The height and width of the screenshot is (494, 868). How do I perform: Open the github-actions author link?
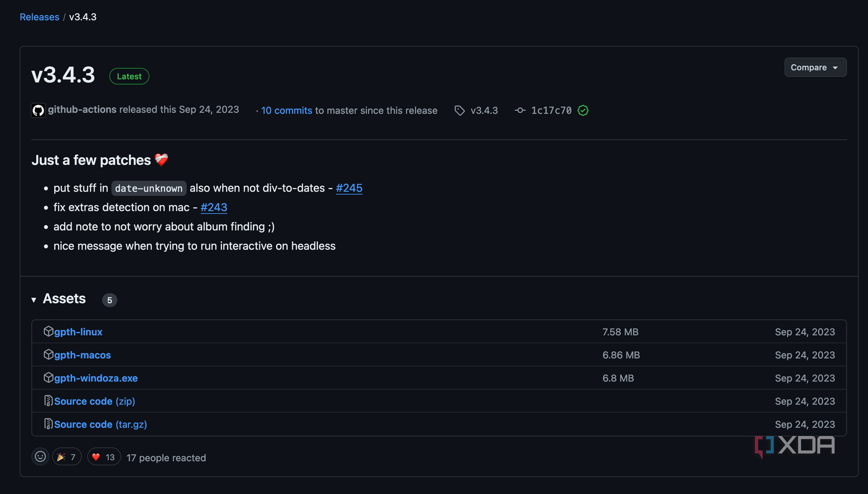82,109
